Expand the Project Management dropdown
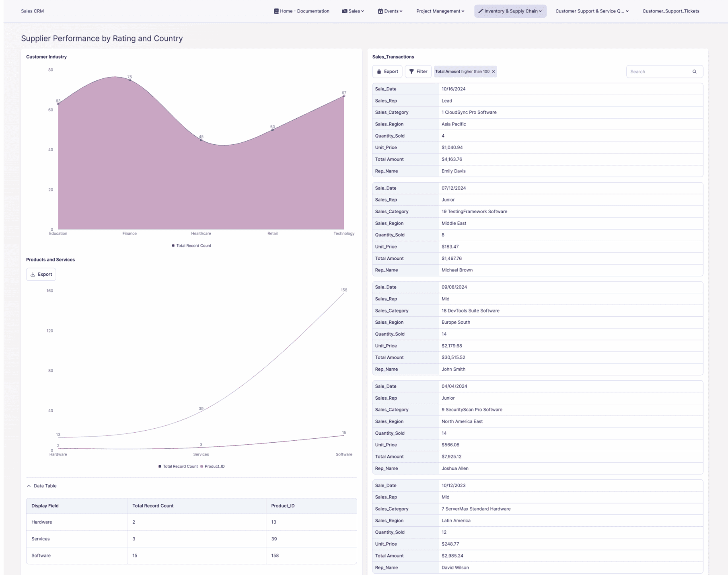The width and height of the screenshot is (728, 575). [x=440, y=11]
